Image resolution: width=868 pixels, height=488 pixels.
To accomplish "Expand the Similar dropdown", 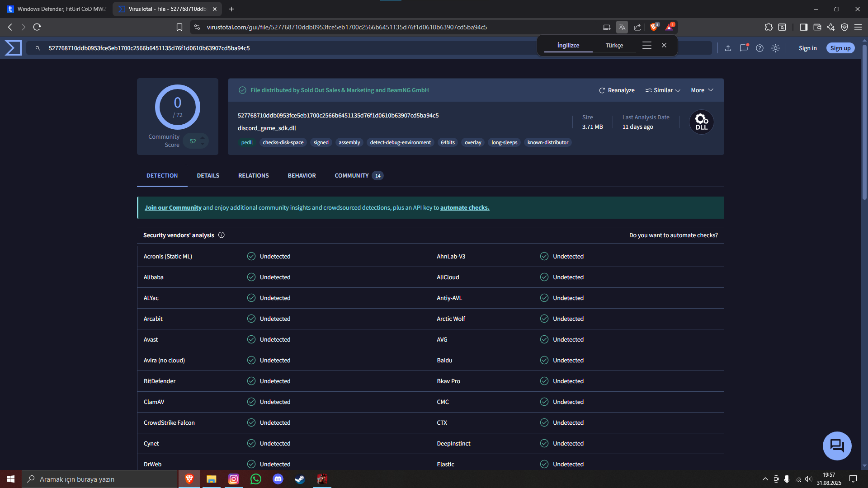I will click(663, 90).
